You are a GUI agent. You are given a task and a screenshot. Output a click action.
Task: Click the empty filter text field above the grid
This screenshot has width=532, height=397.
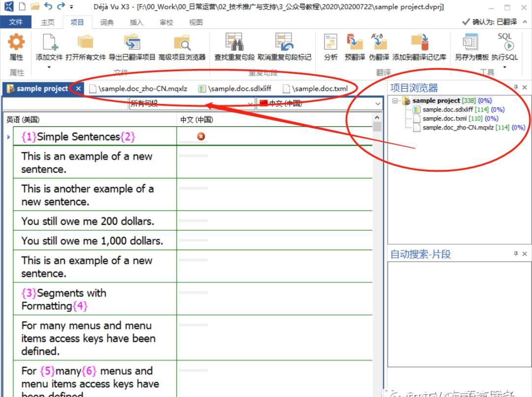pos(66,104)
